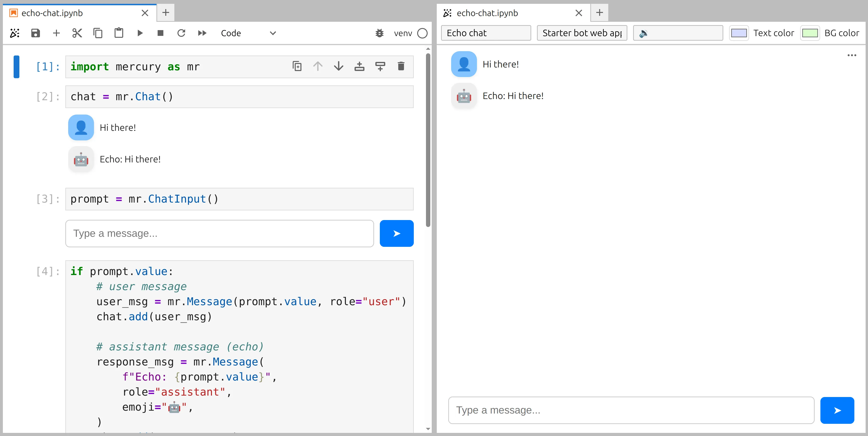Screen dimensions: 868x436
Task: Switch to the echo-chat.ipynb tab on the right
Action: (x=487, y=13)
